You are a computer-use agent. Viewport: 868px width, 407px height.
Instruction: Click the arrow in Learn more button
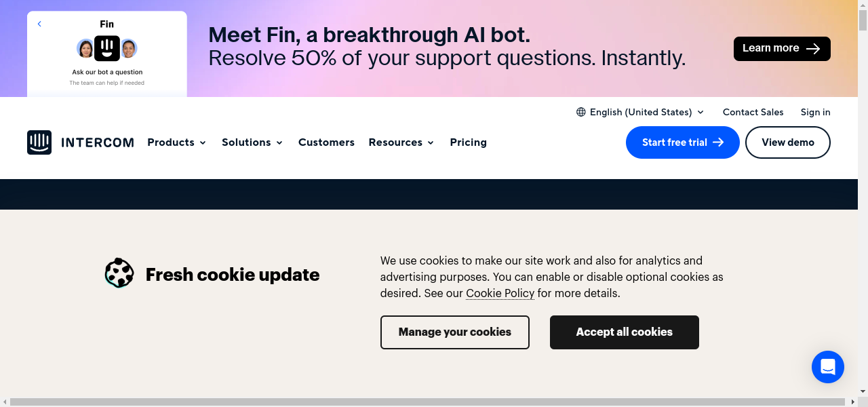point(813,49)
